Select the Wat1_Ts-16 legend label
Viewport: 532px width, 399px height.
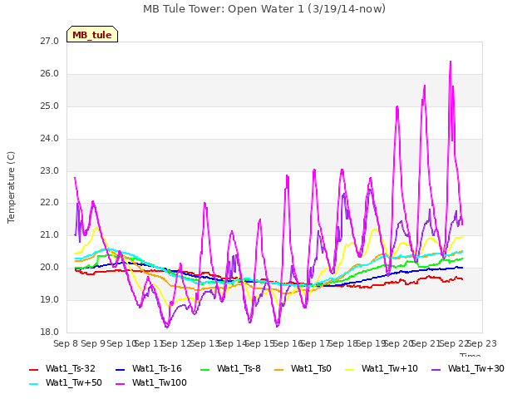click(x=157, y=368)
